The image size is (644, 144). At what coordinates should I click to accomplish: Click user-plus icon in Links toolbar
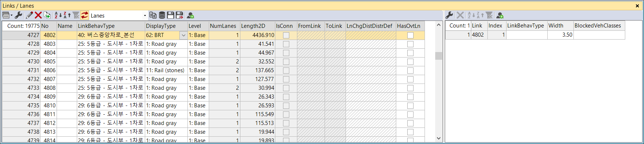[190, 15]
